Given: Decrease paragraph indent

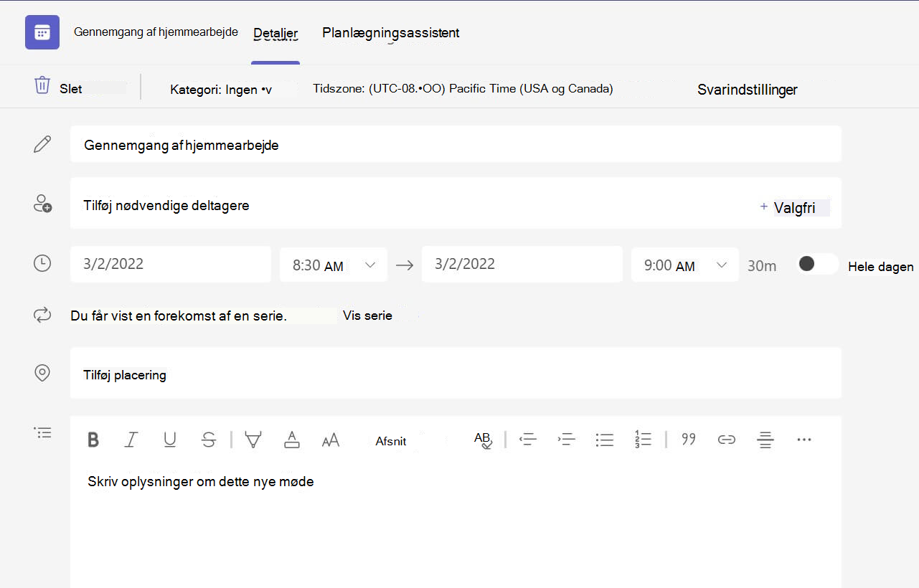Looking at the screenshot, I should [528, 440].
